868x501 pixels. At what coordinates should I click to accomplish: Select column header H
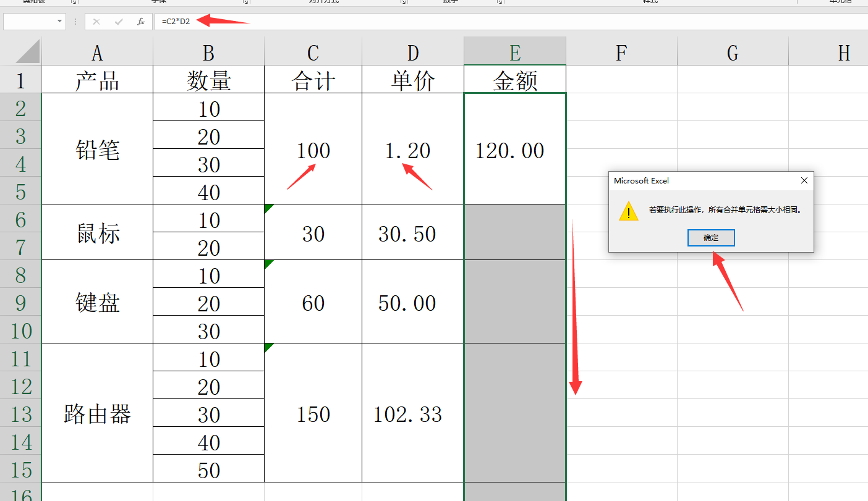coord(828,53)
